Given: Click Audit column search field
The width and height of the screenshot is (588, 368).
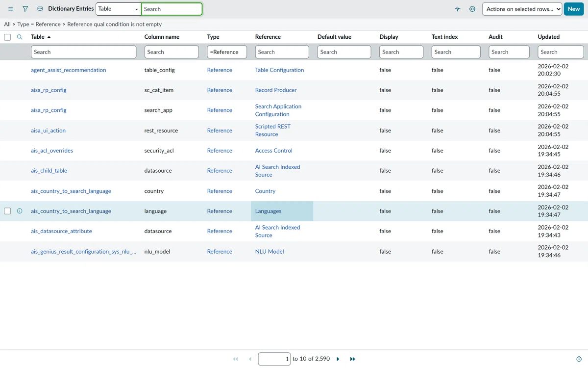Looking at the screenshot, I should click(509, 52).
